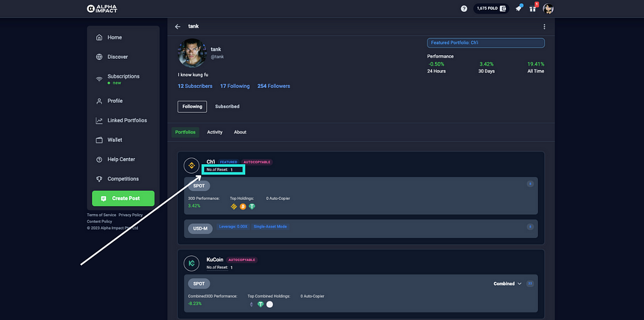Click the Tether icon in Ch'i holdings
Screen dimensions: 644x320
[251, 207]
